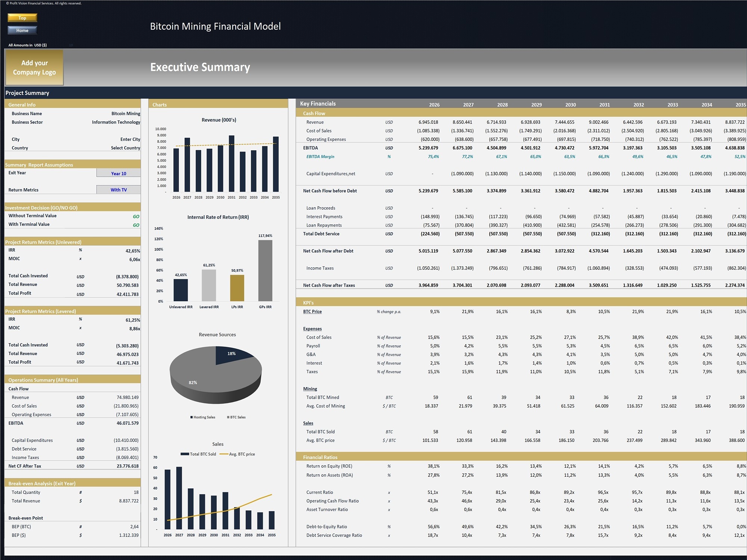Viewport: 747px width, 560px height.
Task: Select the Revenue Sources pie chart
Action: [217, 373]
